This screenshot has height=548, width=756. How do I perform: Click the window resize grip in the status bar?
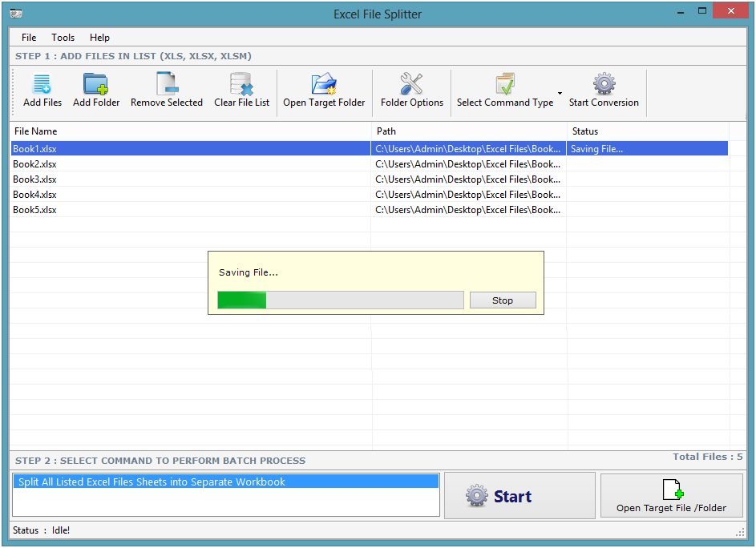(x=740, y=532)
